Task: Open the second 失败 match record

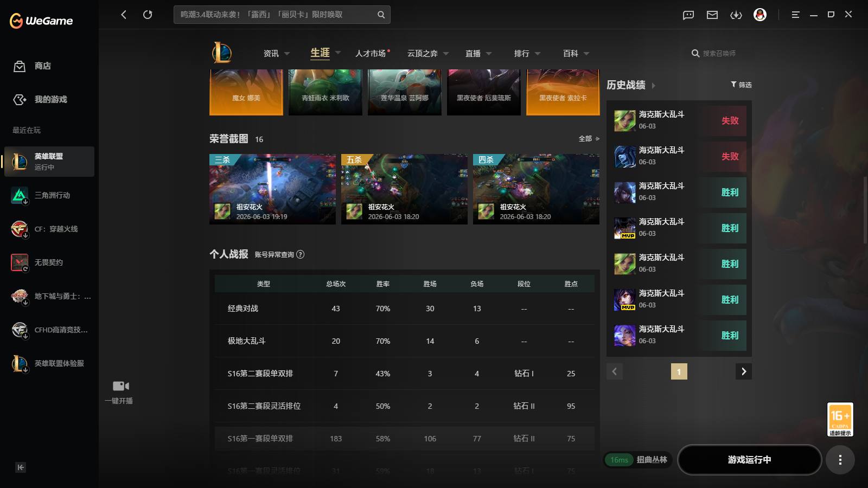Action: pyautogui.click(x=680, y=156)
